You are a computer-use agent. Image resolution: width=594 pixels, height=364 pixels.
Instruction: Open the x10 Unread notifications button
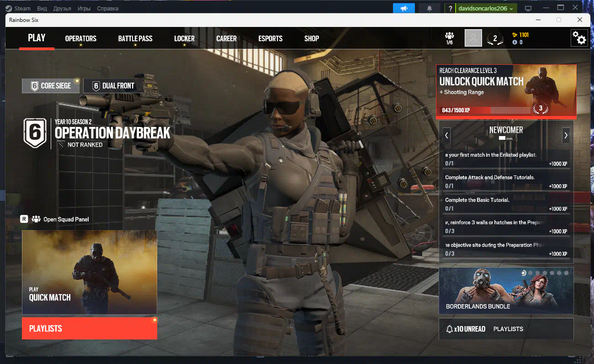point(466,329)
